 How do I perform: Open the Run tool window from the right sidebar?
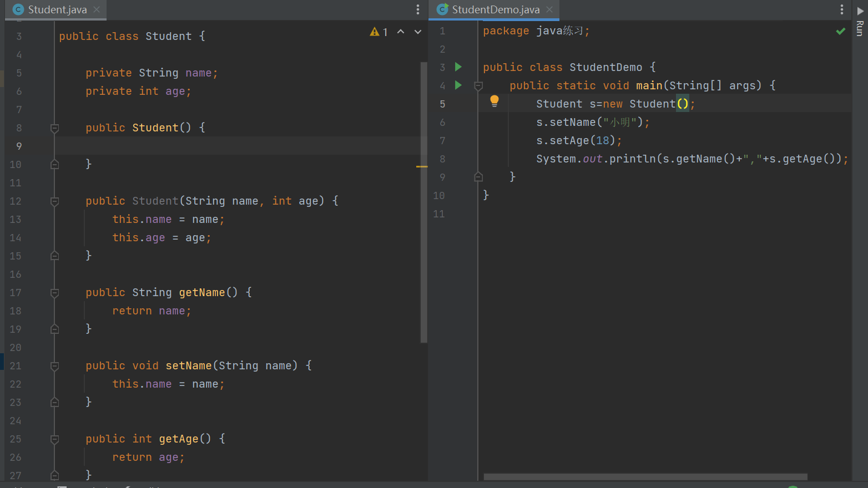coord(860,22)
